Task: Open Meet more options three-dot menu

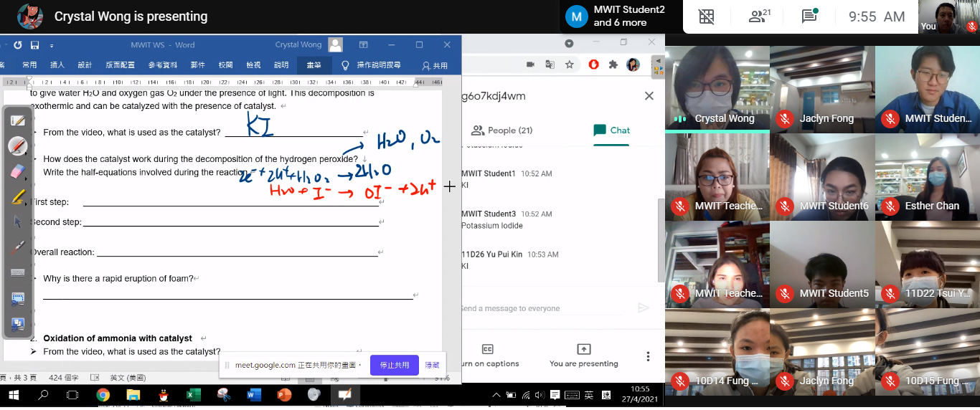Action: pyautogui.click(x=648, y=356)
